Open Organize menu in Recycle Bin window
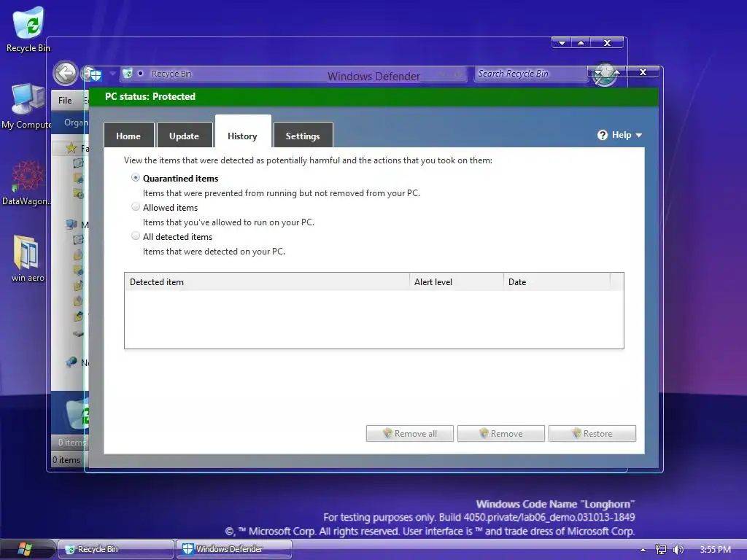747x560 pixels. click(x=76, y=122)
